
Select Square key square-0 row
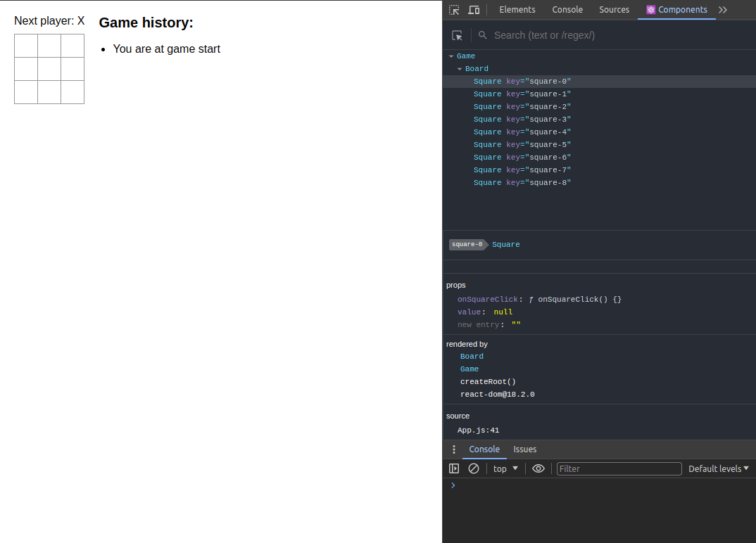tap(599, 82)
